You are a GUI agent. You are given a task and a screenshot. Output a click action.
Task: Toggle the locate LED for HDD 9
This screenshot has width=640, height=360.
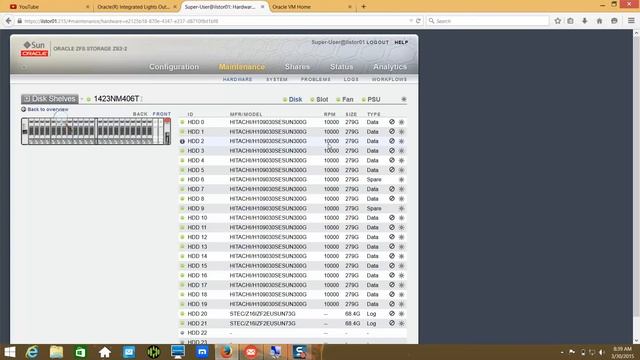401,208
